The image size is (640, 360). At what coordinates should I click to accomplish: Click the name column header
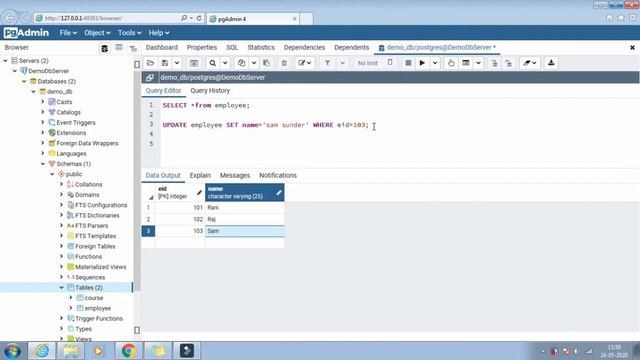(244, 192)
